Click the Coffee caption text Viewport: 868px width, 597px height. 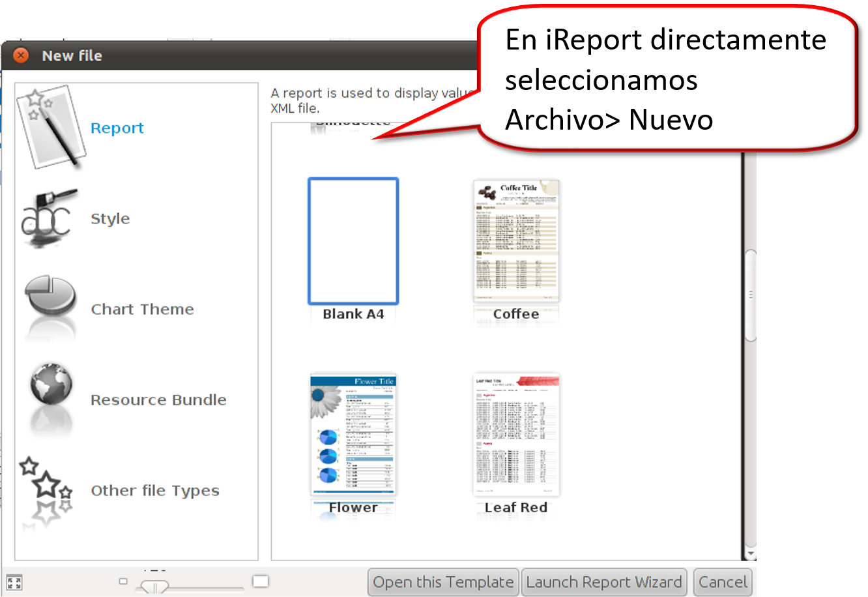pos(516,314)
